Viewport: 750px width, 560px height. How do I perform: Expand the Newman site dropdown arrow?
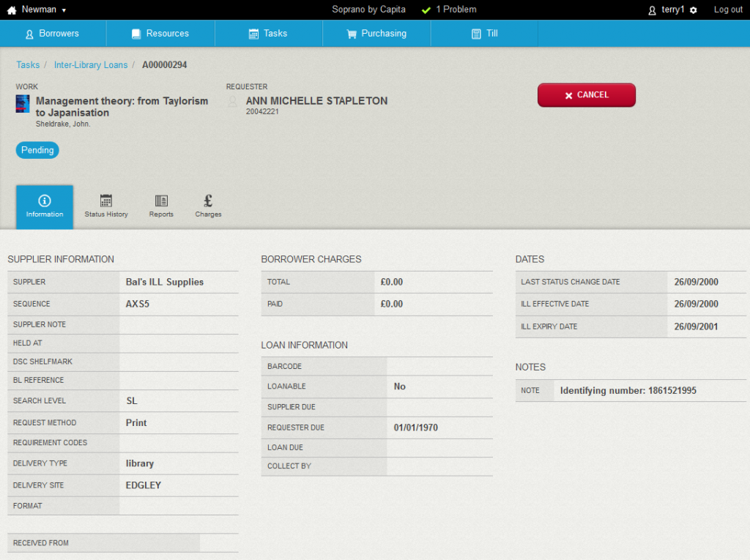tap(64, 10)
